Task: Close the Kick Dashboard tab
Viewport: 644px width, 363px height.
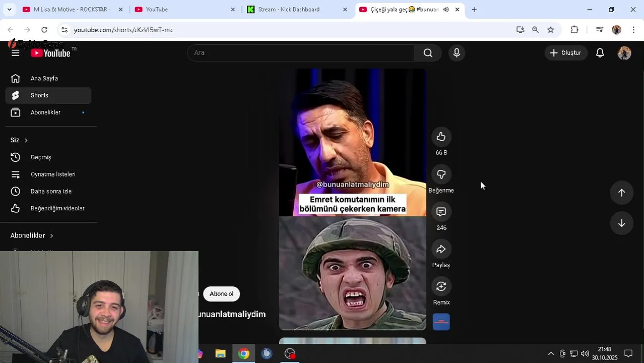Action: [345, 10]
